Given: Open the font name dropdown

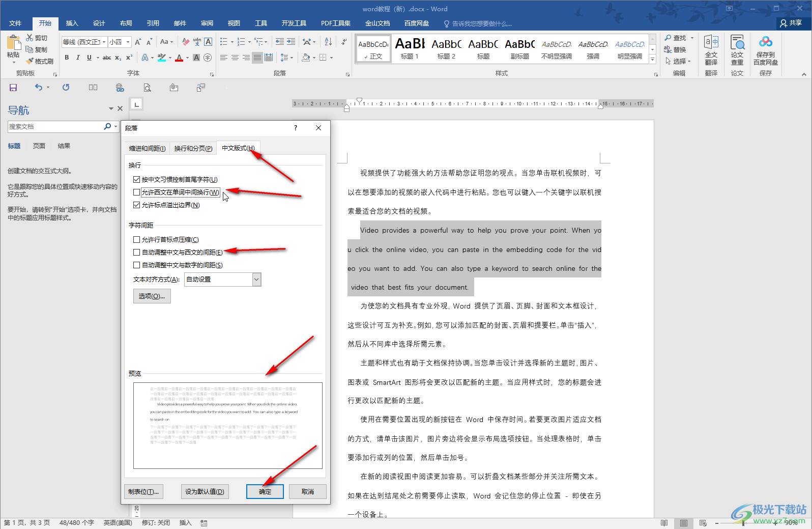Looking at the screenshot, I should pyautogui.click(x=104, y=42).
